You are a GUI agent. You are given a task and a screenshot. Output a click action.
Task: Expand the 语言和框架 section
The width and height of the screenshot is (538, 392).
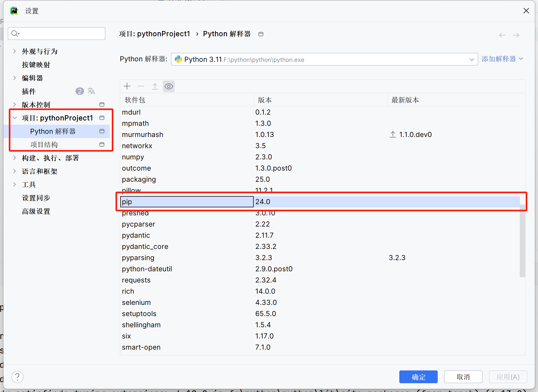15,171
